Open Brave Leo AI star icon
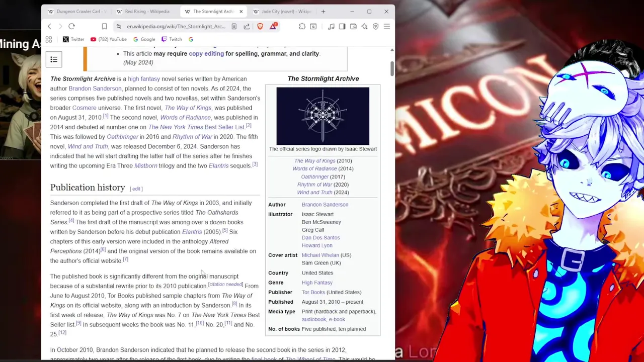This screenshot has height=362, width=644. click(364, 26)
